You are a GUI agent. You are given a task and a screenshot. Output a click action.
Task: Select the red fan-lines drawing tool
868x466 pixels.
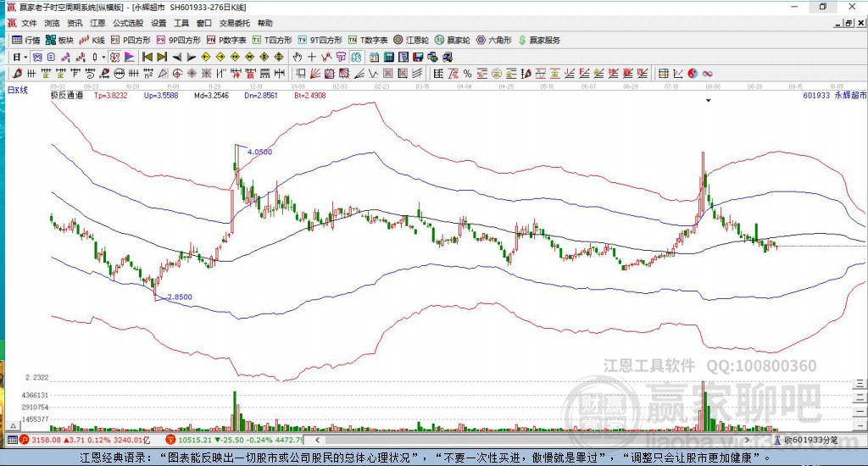click(x=315, y=74)
